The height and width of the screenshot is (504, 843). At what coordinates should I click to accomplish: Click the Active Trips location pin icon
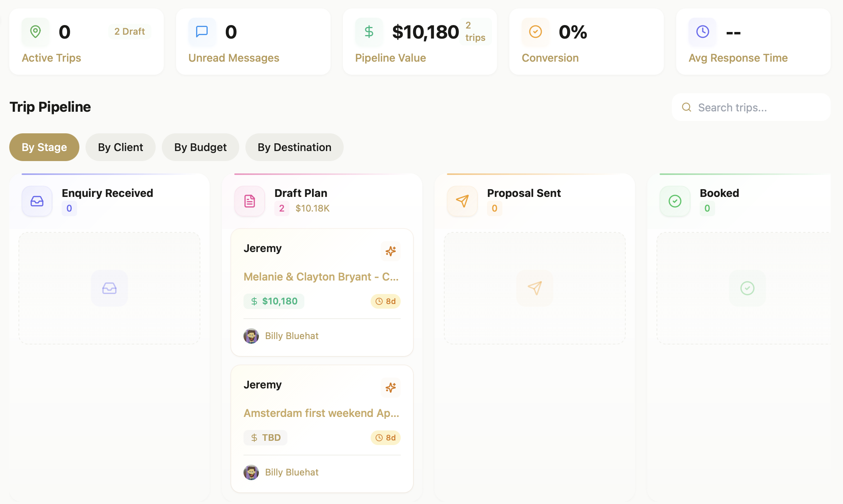35,32
